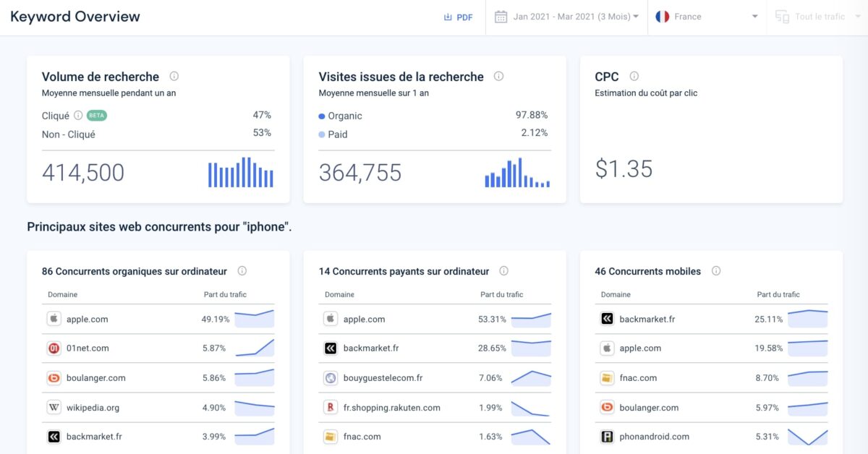Click Domaine header in the paid competitors table

[x=339, y=294]
